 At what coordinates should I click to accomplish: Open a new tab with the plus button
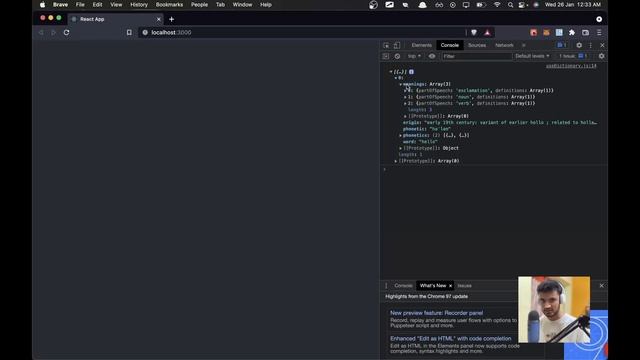171,19
